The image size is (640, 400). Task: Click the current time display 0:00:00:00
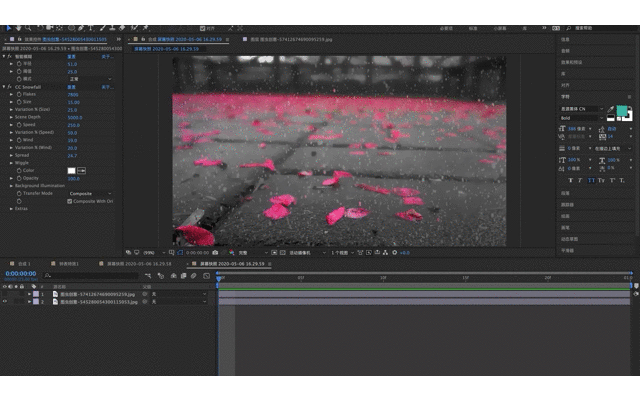click(x=21, y=273)
